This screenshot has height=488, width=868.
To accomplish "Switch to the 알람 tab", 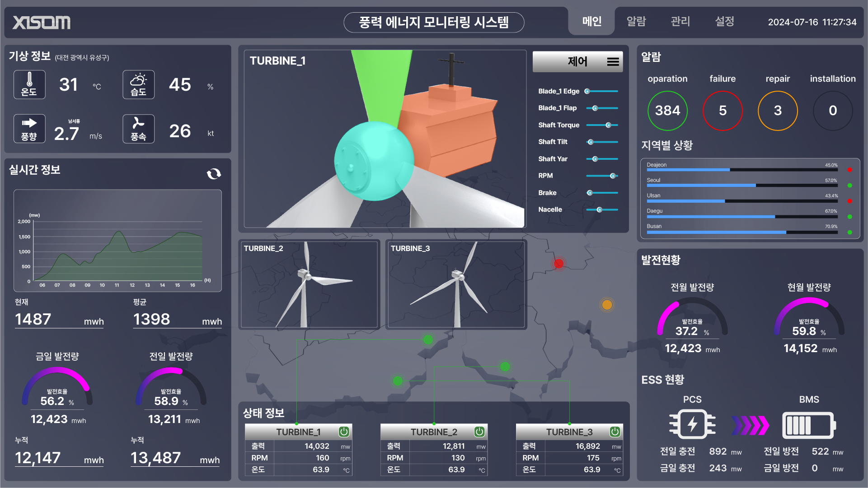I will 637,22.
